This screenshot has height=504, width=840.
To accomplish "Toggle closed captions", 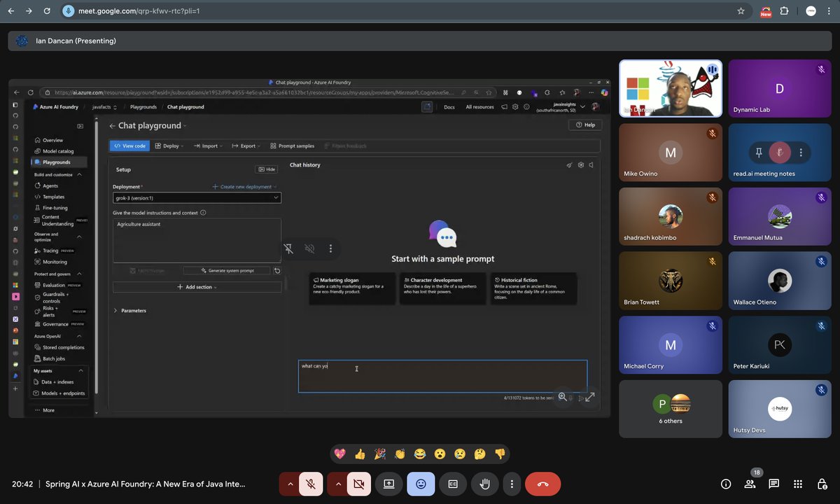I will tap(453, 484).
